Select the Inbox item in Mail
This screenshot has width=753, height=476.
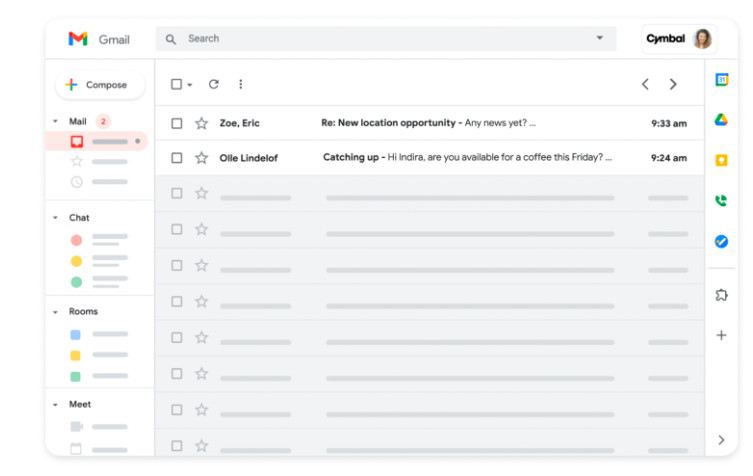[97, 141]
